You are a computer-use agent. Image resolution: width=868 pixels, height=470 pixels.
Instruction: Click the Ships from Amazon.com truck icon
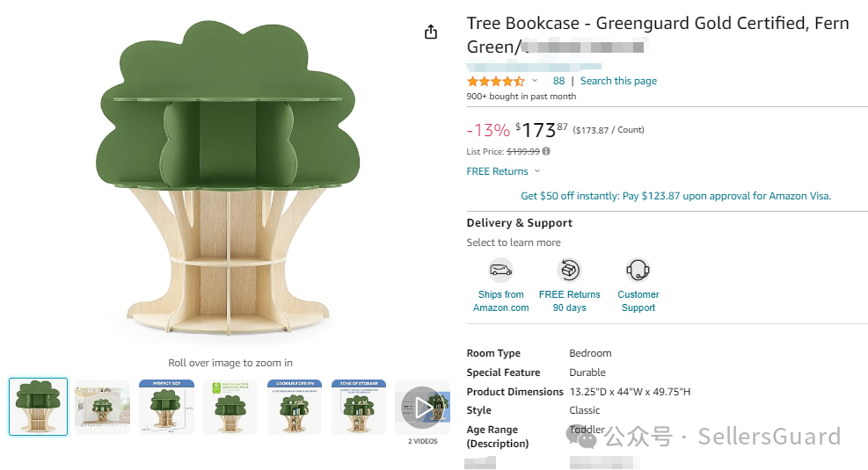(x=500, y=270)
